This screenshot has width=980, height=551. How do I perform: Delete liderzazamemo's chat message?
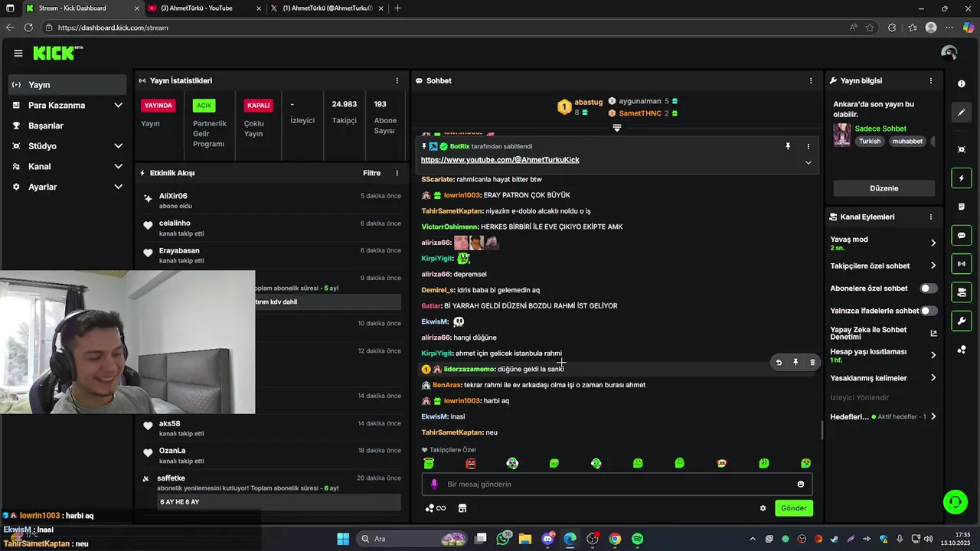pos(812,363)
